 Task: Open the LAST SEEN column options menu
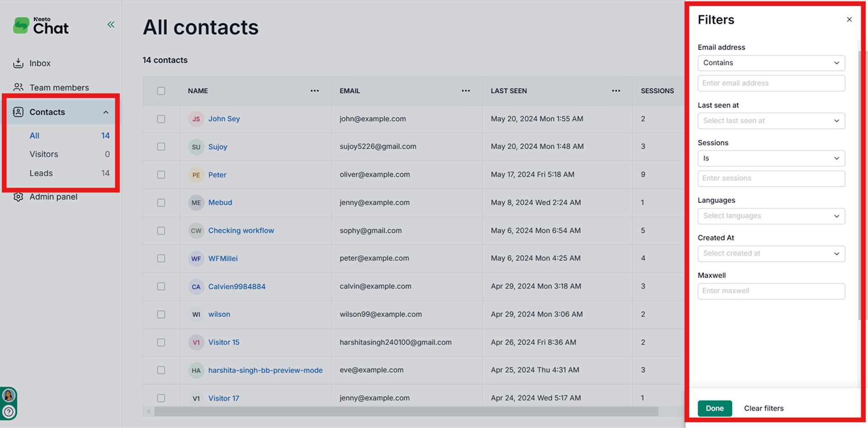616,91
